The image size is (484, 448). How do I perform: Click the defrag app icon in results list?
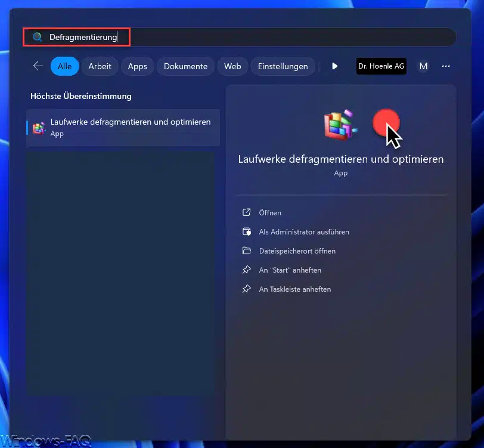(39, 128)
